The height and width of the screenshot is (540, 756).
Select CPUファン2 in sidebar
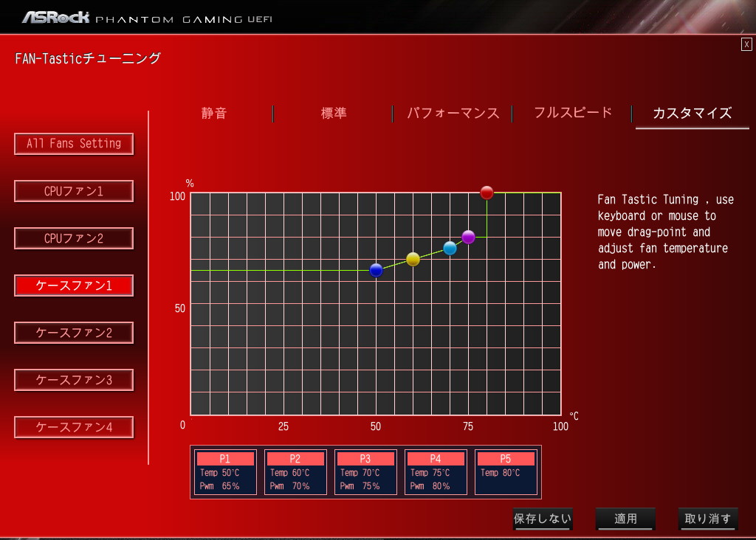(74, 238)
